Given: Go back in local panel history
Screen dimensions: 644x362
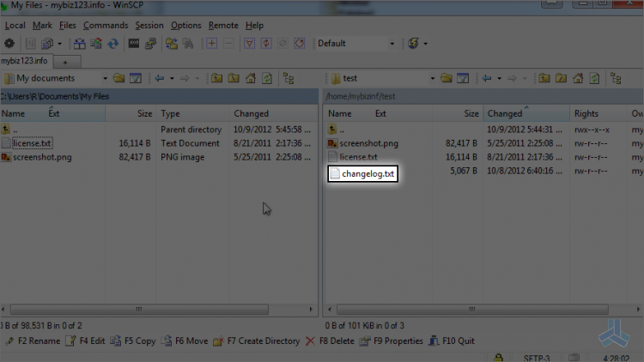Looking at the screenshot, I should pyautogui.click(x=160, y=78).
